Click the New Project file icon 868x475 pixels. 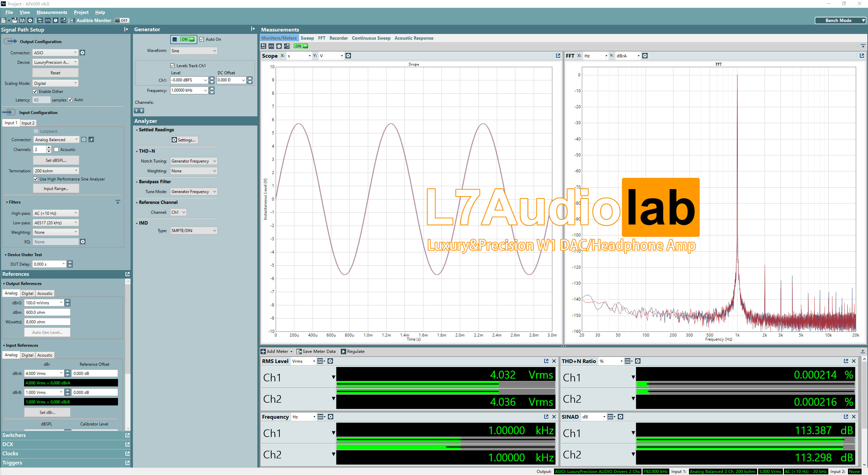3,20
